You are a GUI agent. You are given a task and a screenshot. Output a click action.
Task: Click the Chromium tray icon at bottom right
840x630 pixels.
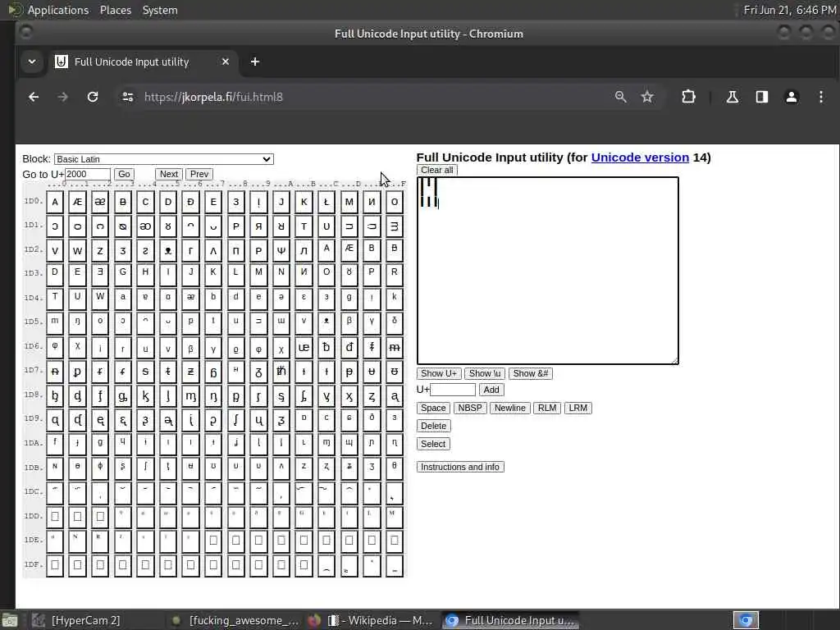(746, 620)
